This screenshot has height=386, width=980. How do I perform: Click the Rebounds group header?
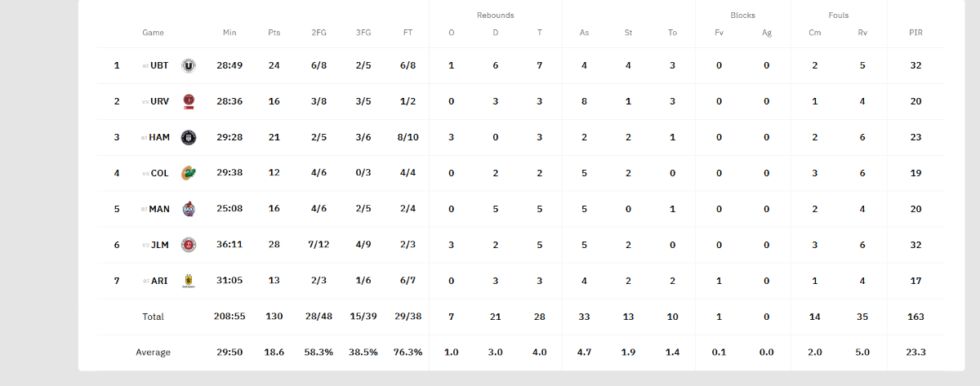[x=495, y=15]
